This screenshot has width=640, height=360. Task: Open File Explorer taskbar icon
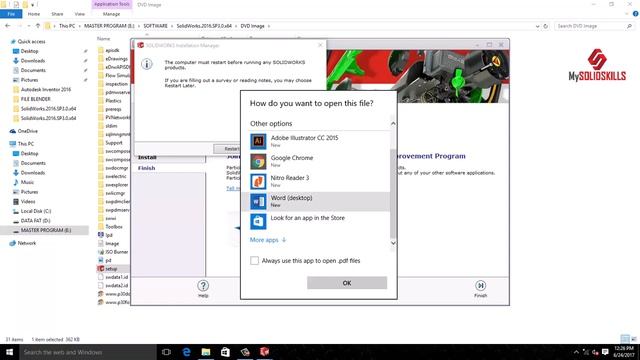[206, 352]
